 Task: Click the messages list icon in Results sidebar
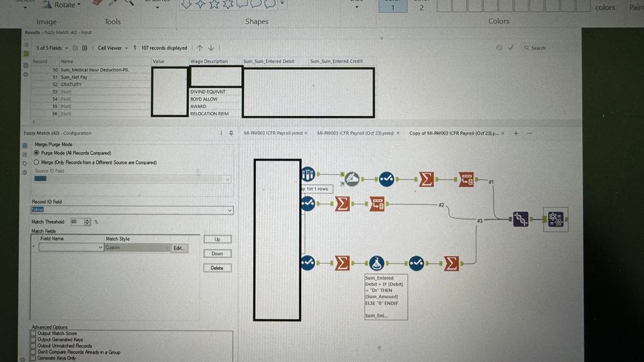pos(26,44)
